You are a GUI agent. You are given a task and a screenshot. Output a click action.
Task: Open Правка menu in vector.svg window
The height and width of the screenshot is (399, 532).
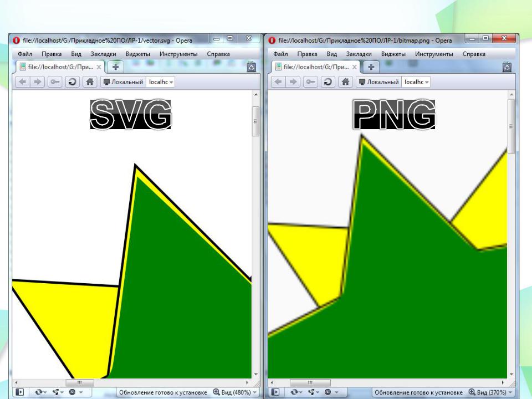(52, 54)
